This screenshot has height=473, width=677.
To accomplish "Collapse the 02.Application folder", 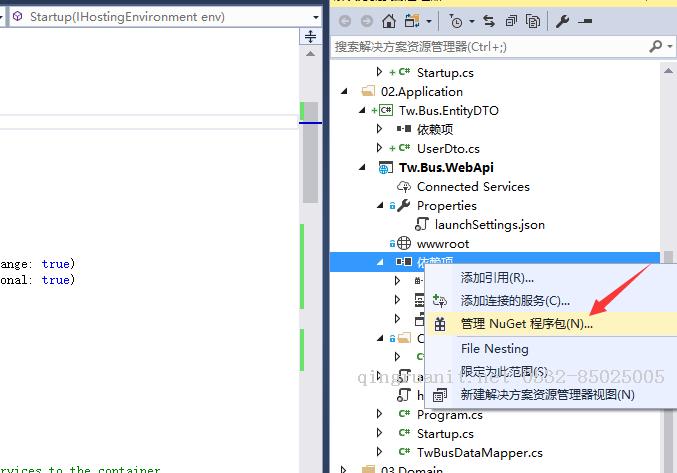I will click(x=344, y=91).
